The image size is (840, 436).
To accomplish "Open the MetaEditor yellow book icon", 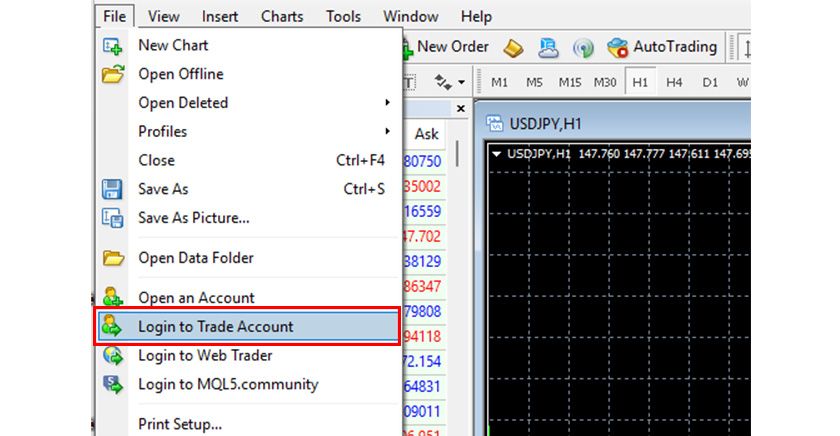I will click(x=513, y=47).
